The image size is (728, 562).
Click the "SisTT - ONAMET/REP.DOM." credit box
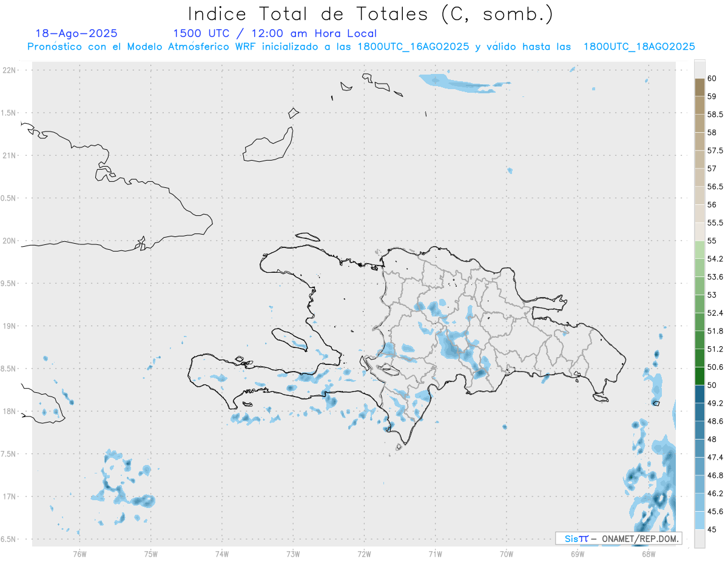[x=619, y=538]
